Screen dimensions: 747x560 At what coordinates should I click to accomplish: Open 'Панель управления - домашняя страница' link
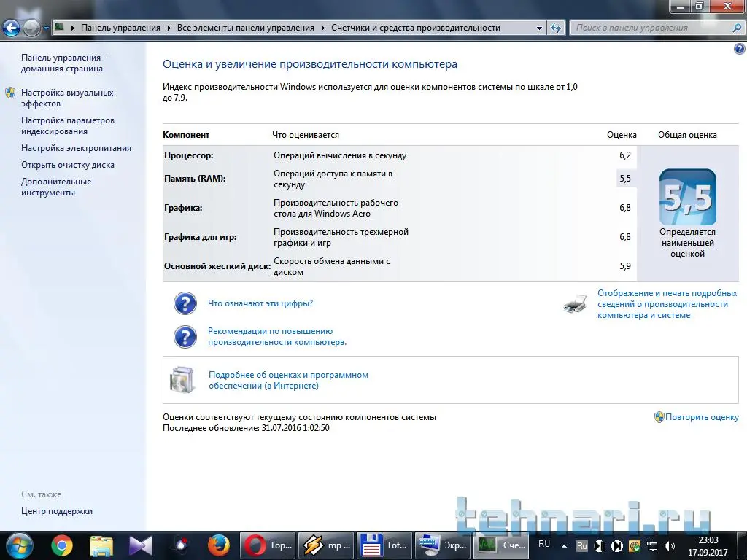pos(63,63)
